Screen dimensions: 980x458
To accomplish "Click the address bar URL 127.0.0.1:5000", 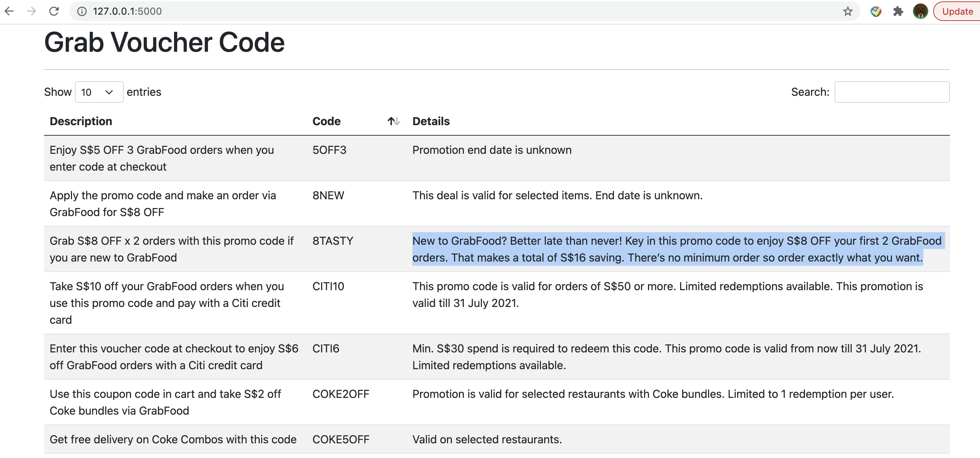I will tap(127, 12).
